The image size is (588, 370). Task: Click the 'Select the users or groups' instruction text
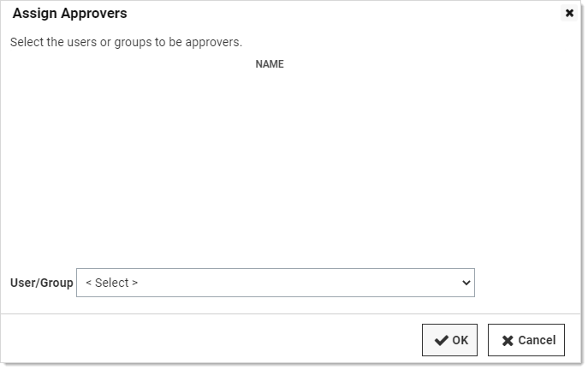[126, 42]
